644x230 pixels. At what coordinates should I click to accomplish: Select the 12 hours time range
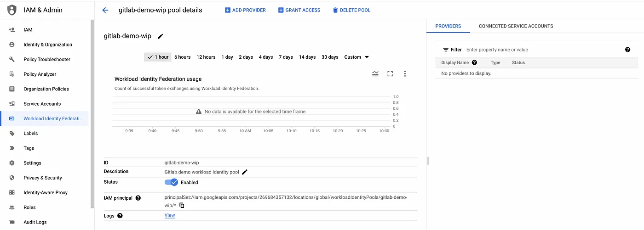(206, 57)
